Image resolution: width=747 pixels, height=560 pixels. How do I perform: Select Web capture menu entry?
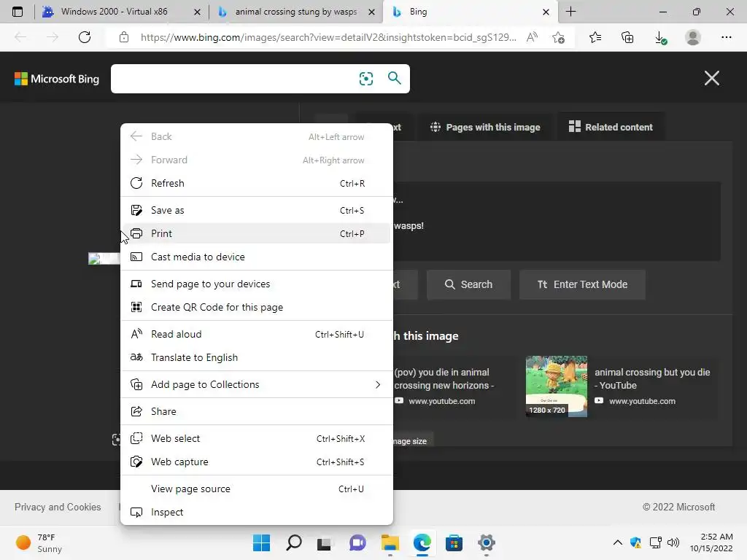[257, 462]
